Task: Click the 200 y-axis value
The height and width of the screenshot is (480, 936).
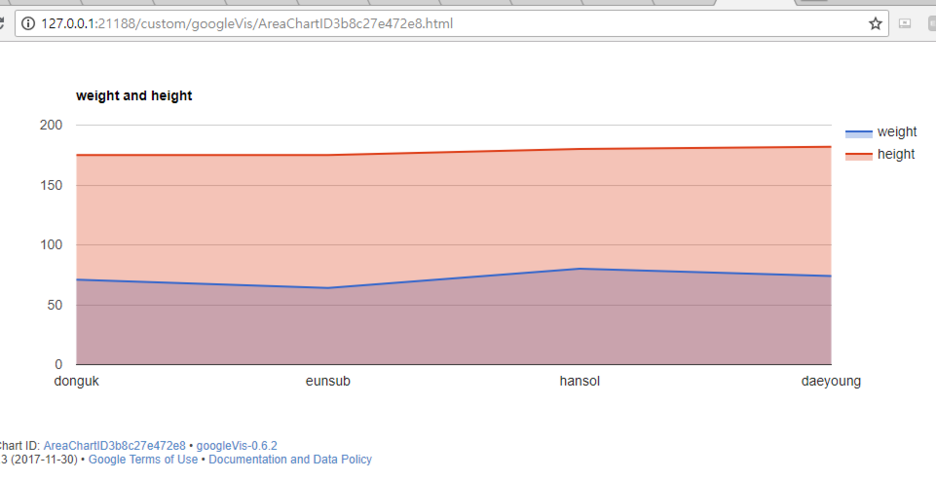Action: point(51,125)
